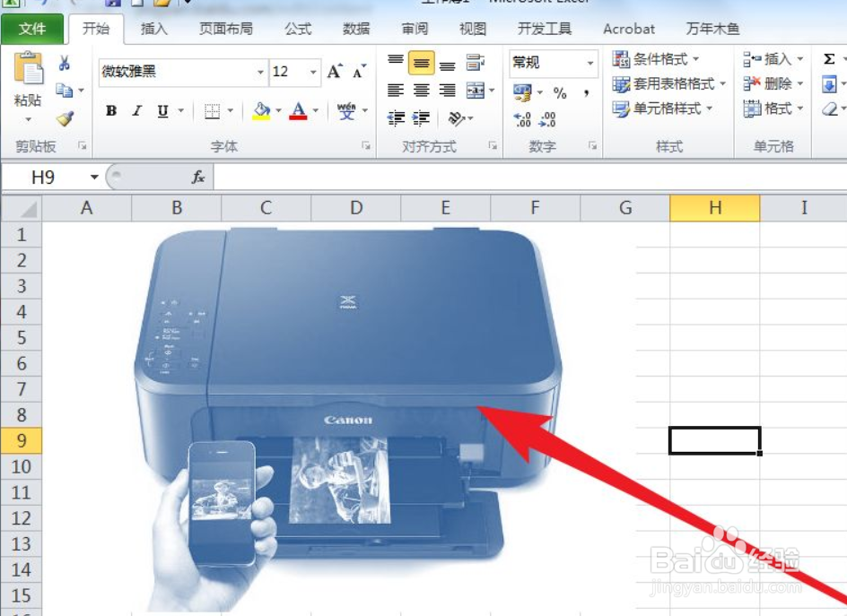The image size is (847, 616).
Task: Open the font size dropdown arrow
Action: 313,72
